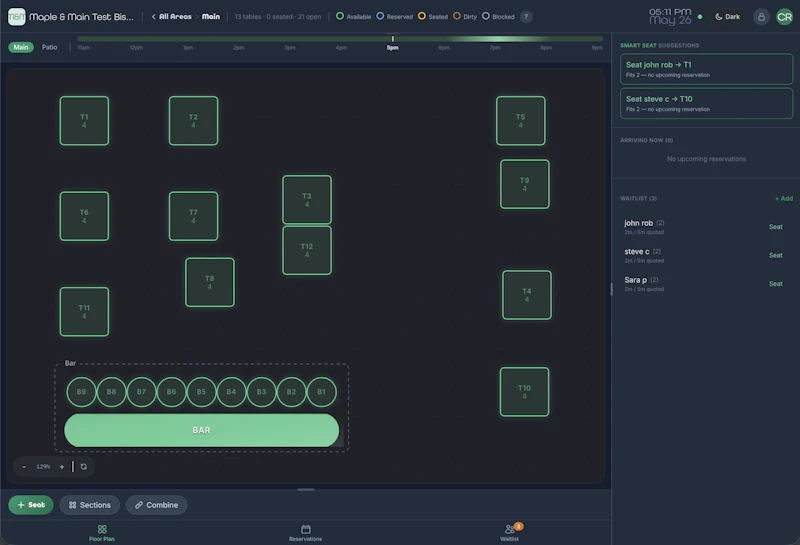Click the 12% zoom level value
800x545 pixels.
pyautogui.click(x=43, y=466)
